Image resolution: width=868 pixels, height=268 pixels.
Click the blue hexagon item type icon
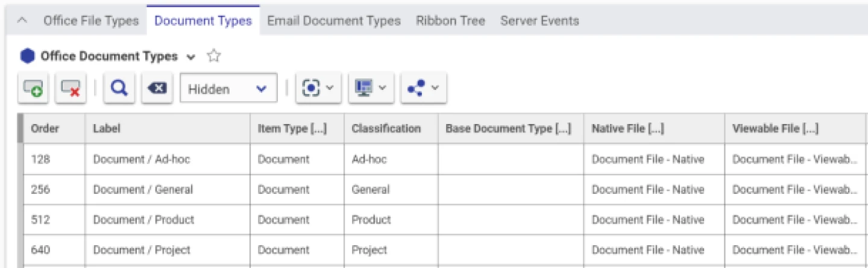[x=28, y=56]
